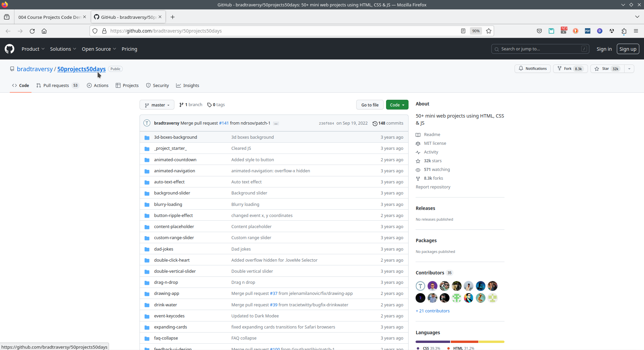This screenshot has width=644, height=350.
Task: Click the yellow language bar segment
Action: pyautogui.click(x=491, y=342)
